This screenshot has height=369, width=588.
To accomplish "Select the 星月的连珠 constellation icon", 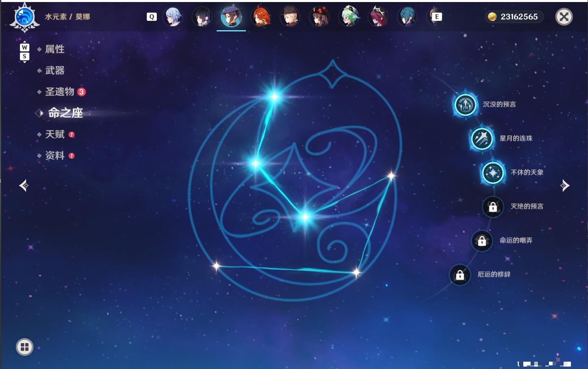I will tap(482, 139).
